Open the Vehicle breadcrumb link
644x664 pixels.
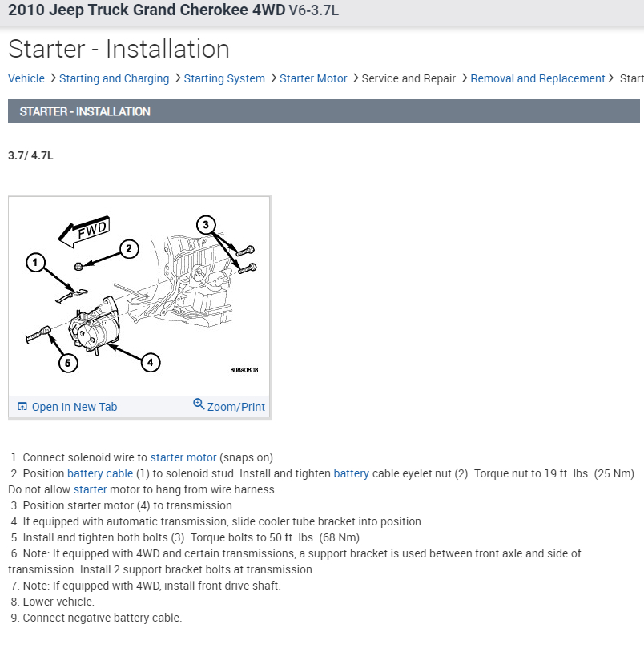point(26,78)
